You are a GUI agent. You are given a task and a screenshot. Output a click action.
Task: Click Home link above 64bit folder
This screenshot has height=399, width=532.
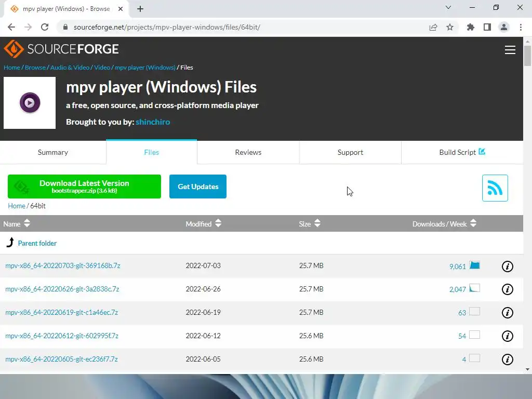tap(17, 206)
